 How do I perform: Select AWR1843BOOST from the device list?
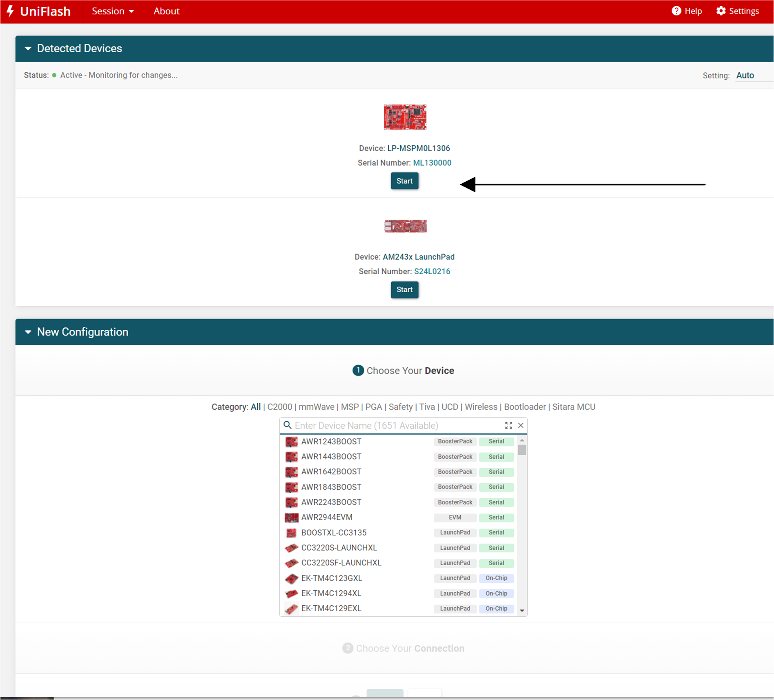tap(399, 487)
